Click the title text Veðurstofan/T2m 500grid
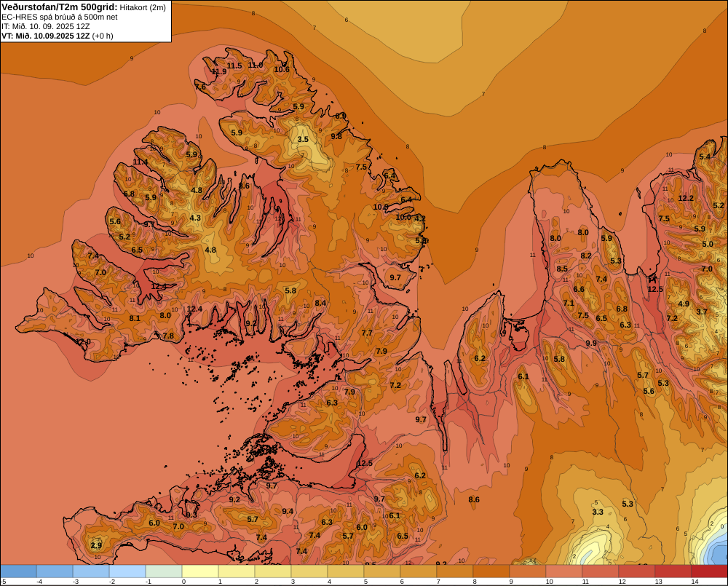The height and width of the screenshot is (586, 728). 60,7
